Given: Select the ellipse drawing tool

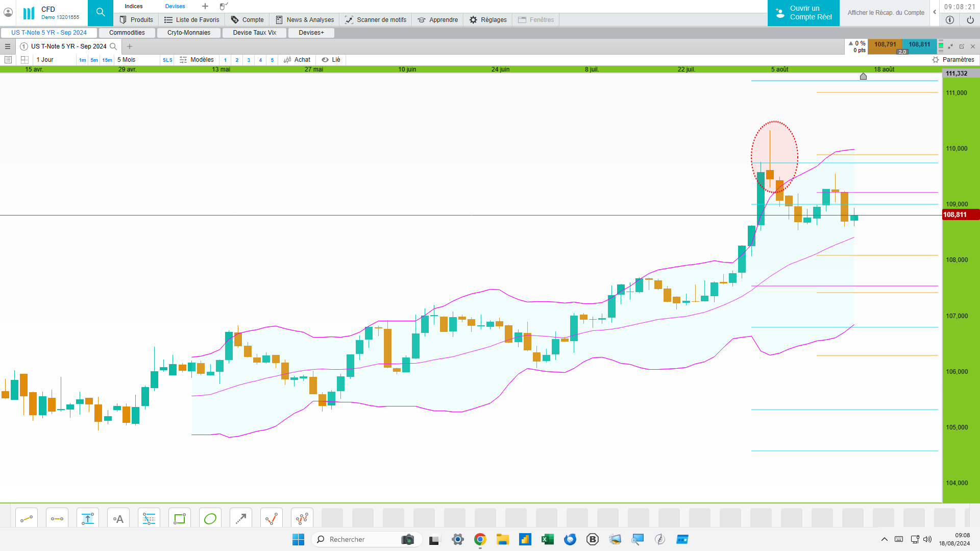Looking at the screenshot, I should 210,519.
